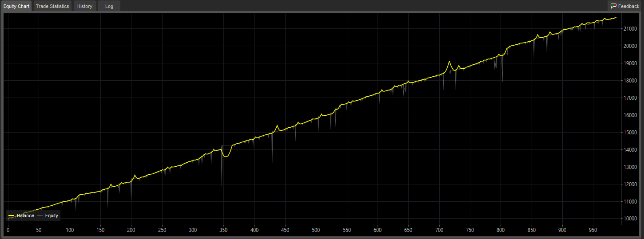
Task: Click the 17000 label on vertical axis
Action: tap(631, 98)
